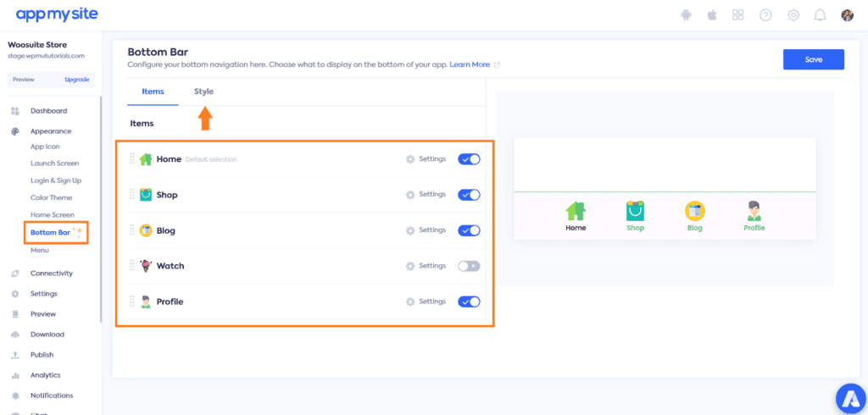
Task: Open Analytics in sidebar
Action: (x=45, y=375)
